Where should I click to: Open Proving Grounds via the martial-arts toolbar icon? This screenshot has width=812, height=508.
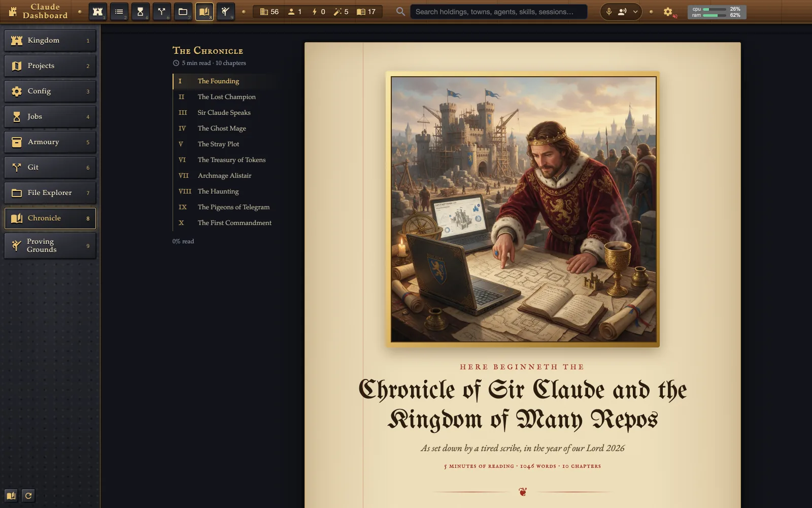226,11
